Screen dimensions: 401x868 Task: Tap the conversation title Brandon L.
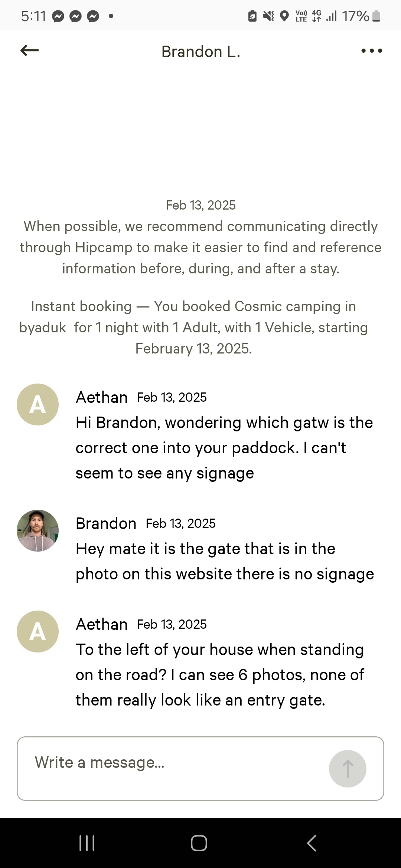tap(200, 51)
